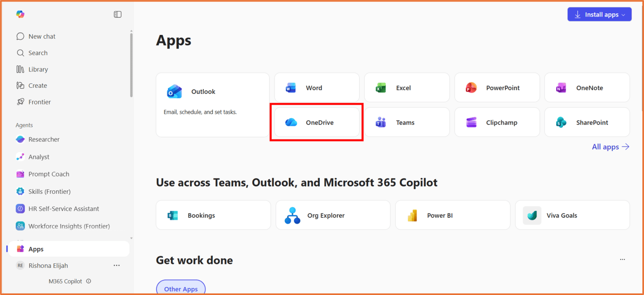Click the PowerPoint app icon
644x295 pixels.
[471, 88]
